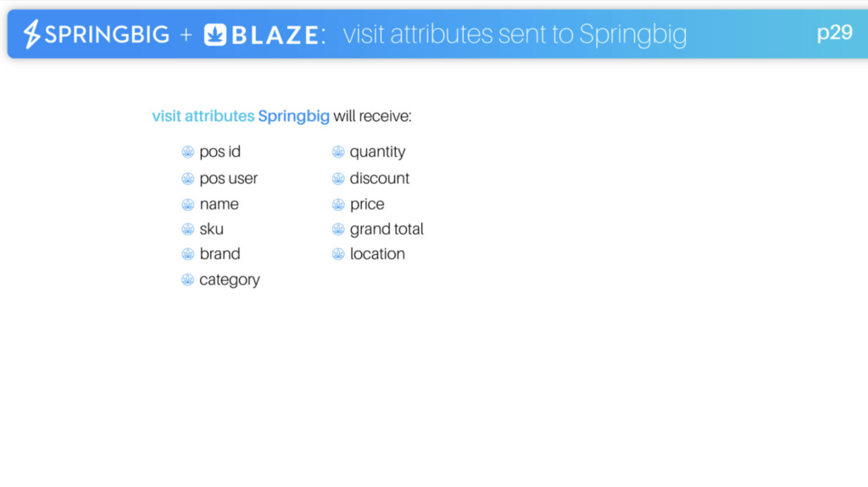Click the header title 'visit attributes sent to Springbig'

click(515, 35)
